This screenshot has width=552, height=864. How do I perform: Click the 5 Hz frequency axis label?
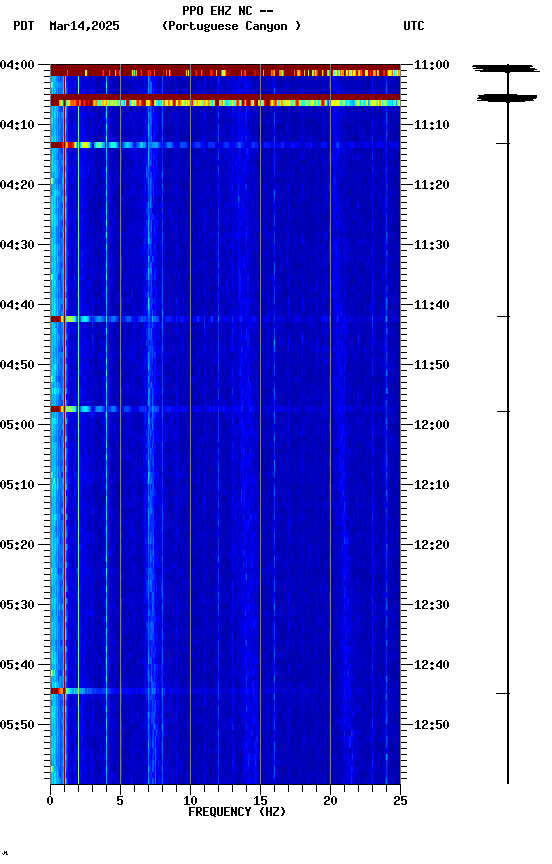click(120, 801)
